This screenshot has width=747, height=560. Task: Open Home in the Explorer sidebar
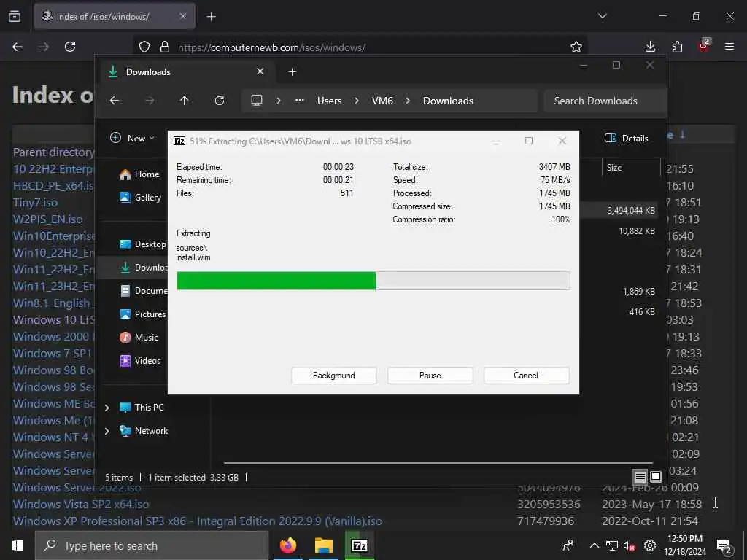pyautogui.click(x=139, y=174)
